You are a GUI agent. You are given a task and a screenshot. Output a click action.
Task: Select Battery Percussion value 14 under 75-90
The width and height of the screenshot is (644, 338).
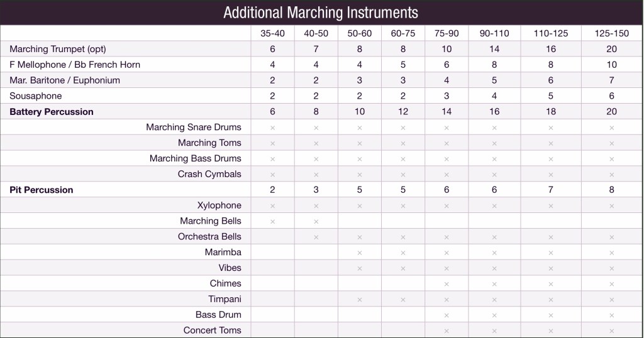click(x=447, y=112)
